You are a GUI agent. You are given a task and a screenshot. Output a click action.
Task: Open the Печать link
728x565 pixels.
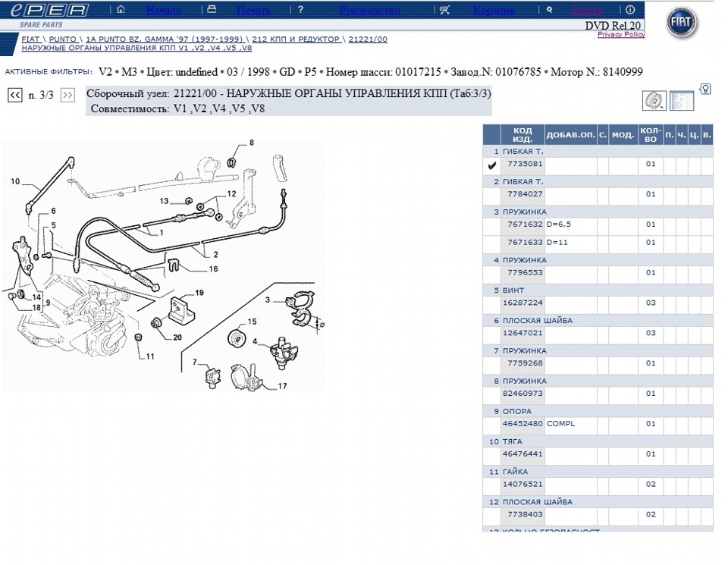click(253, 10)
